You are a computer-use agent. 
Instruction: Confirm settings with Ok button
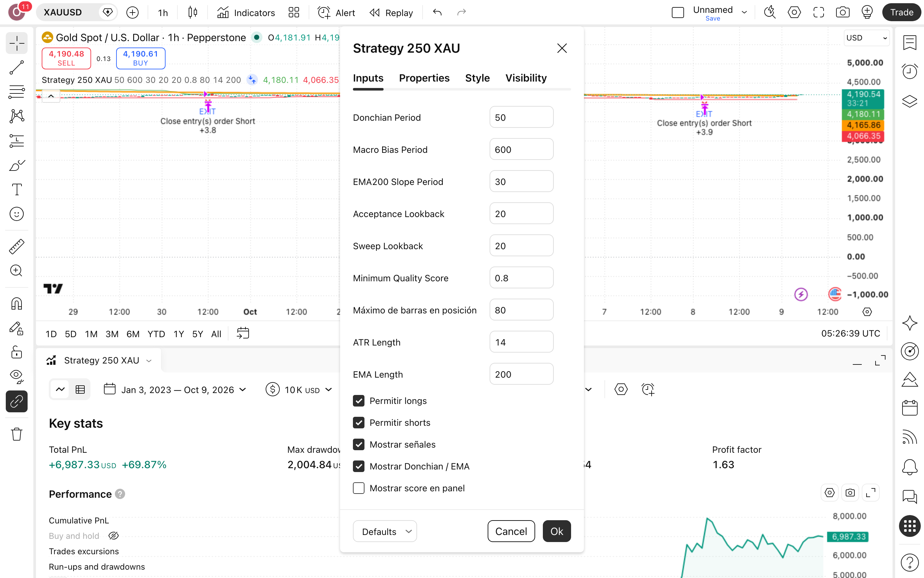[557, 531]
